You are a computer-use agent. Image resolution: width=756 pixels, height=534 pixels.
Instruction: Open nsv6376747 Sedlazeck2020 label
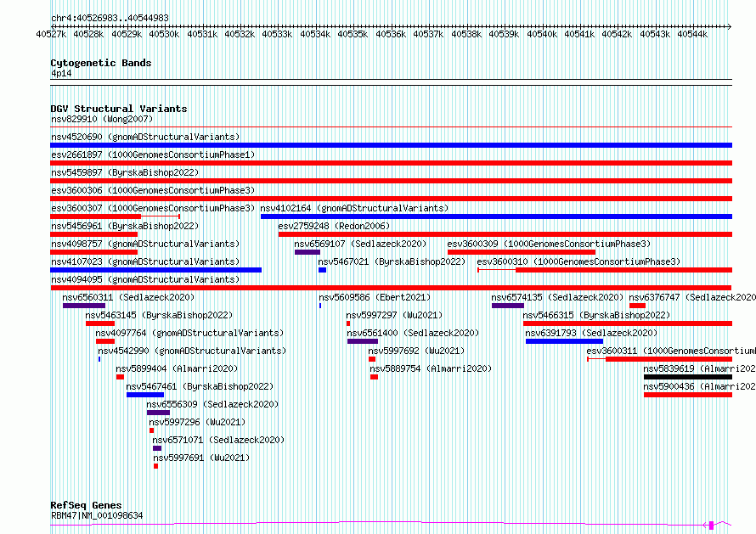692,297
